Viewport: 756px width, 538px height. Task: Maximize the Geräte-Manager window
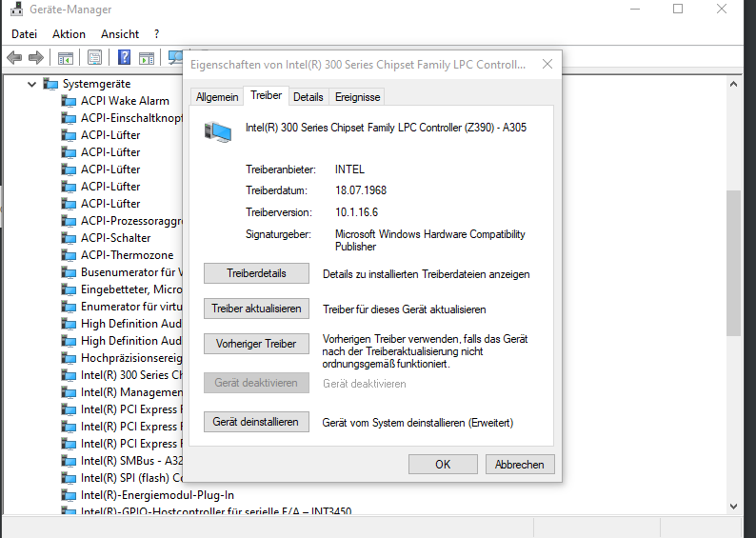pyautogui.click(x=678, y=9)
